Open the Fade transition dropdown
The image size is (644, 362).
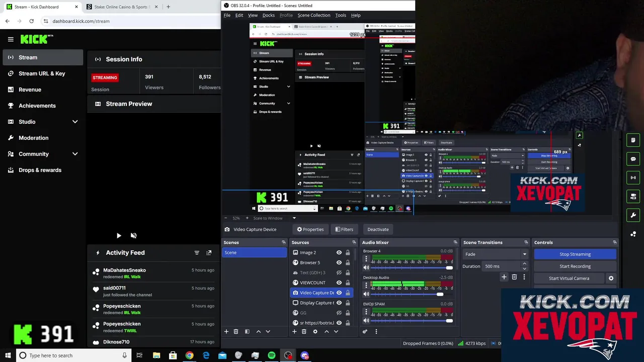496,254
